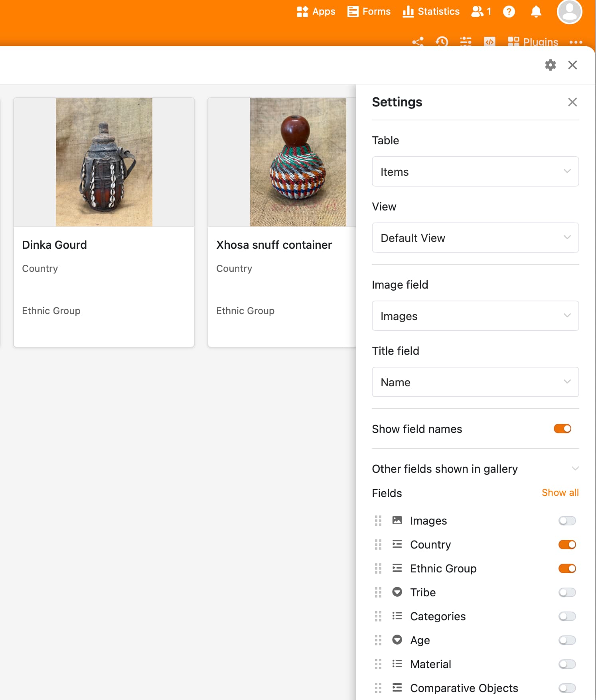
Task: Open the Xhosa snuff container image
Action: click(x=298, y=162)
